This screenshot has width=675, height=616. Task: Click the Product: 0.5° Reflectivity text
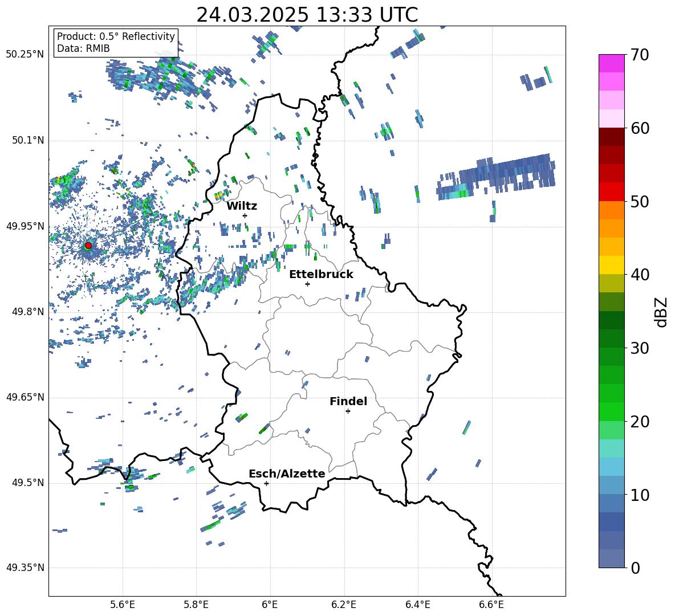click(x=116, y=36)
